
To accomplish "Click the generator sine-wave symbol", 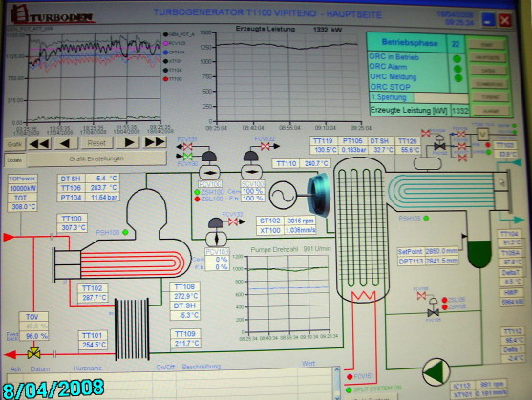I will click(283, 195).
